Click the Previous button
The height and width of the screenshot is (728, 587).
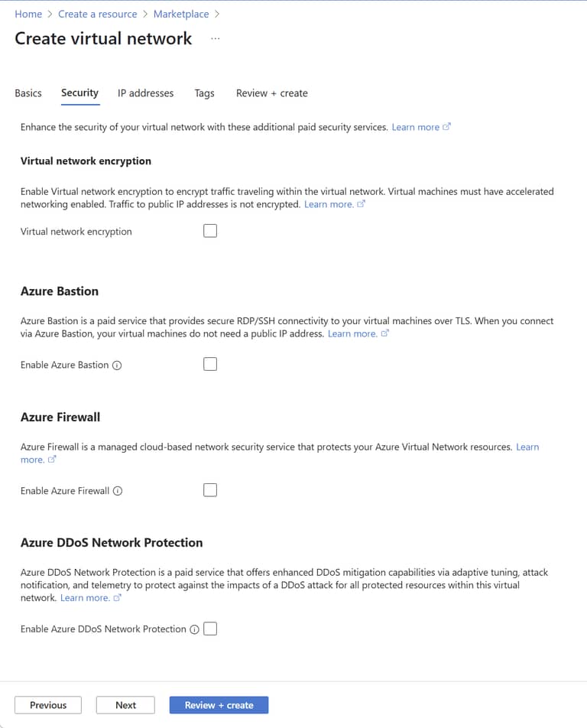[48, 704]
